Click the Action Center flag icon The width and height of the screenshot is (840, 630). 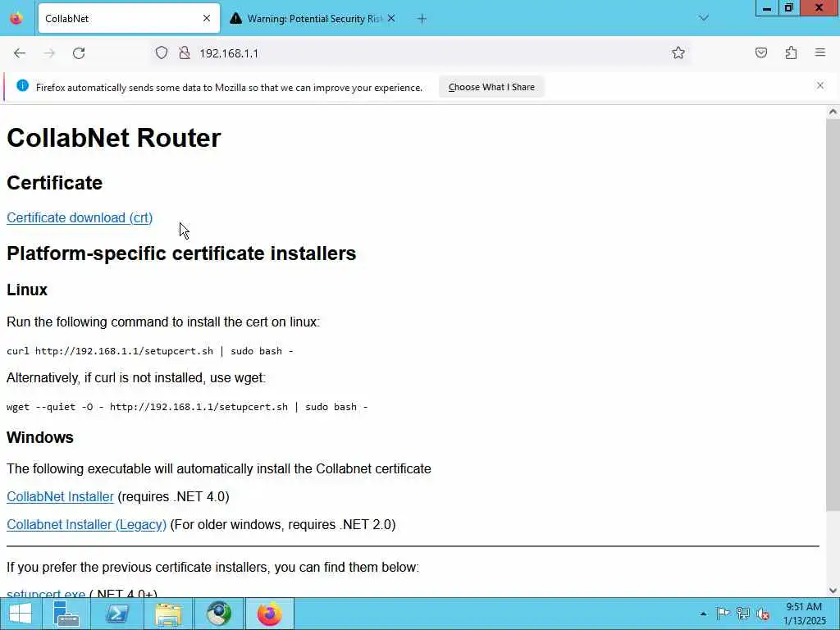723,614
